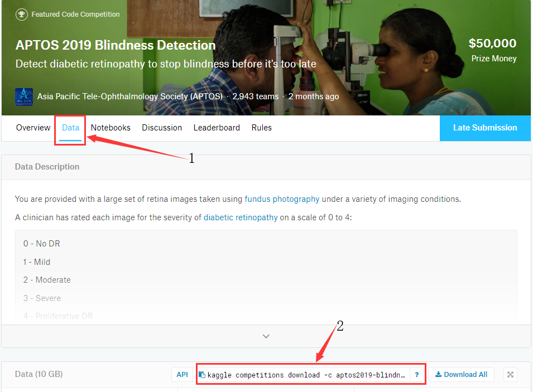Open the API command help question mark

(x=417, y=375)
